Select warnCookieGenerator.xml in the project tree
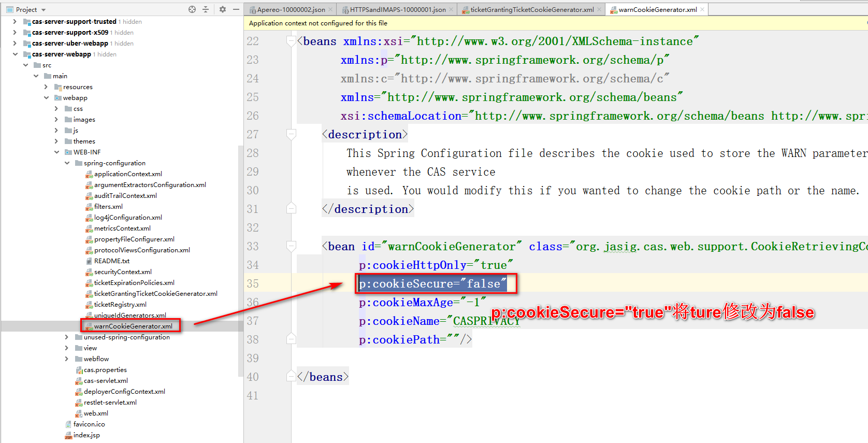 (133, 326)
